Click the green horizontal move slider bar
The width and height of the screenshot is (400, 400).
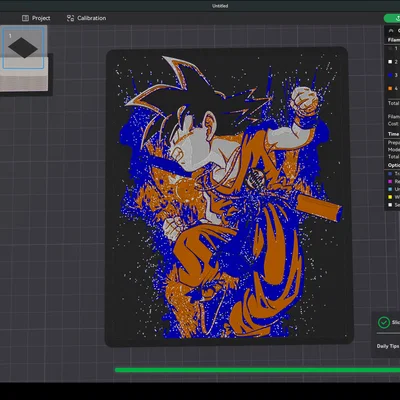257,370
